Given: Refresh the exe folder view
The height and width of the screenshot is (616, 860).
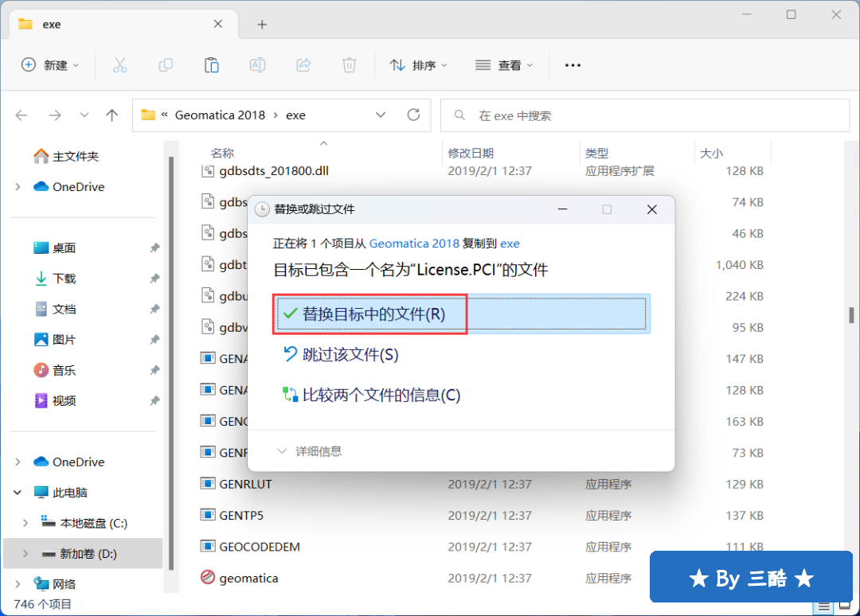Looking at the screenshot, I should tap(413, 115).
